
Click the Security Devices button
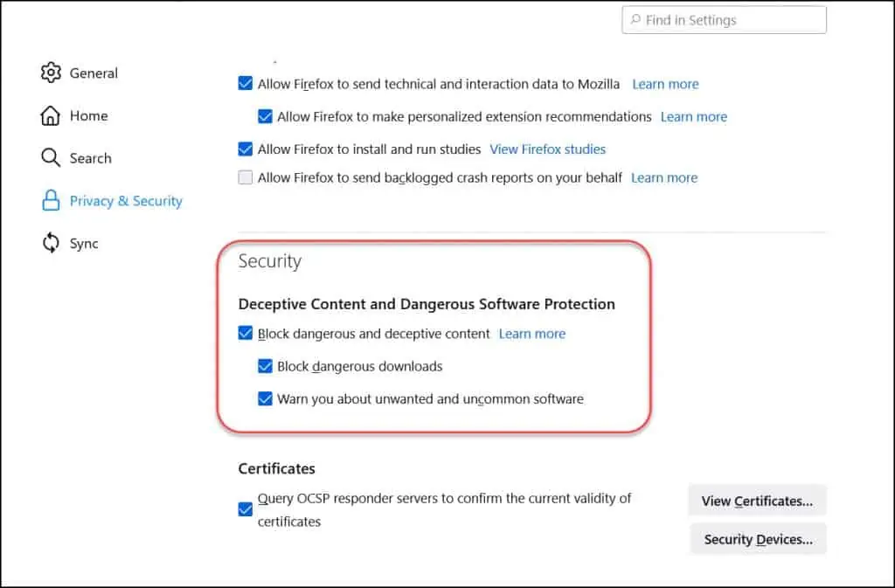(x=757, y=539)
